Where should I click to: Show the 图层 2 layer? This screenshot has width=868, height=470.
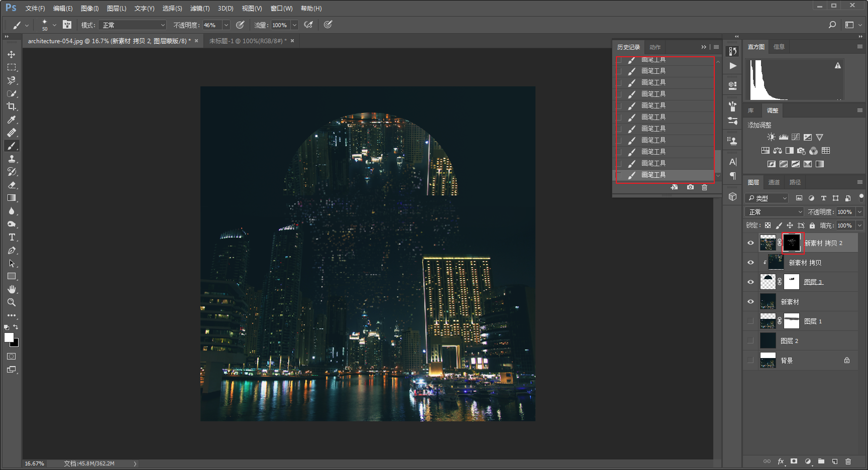[x=751, y=341]
